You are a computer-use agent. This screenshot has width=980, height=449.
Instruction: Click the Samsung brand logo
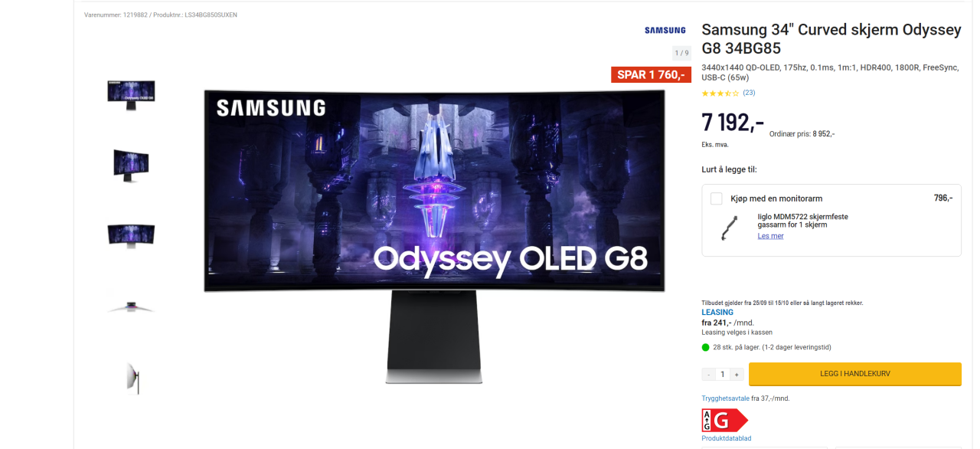coord(665,31)
